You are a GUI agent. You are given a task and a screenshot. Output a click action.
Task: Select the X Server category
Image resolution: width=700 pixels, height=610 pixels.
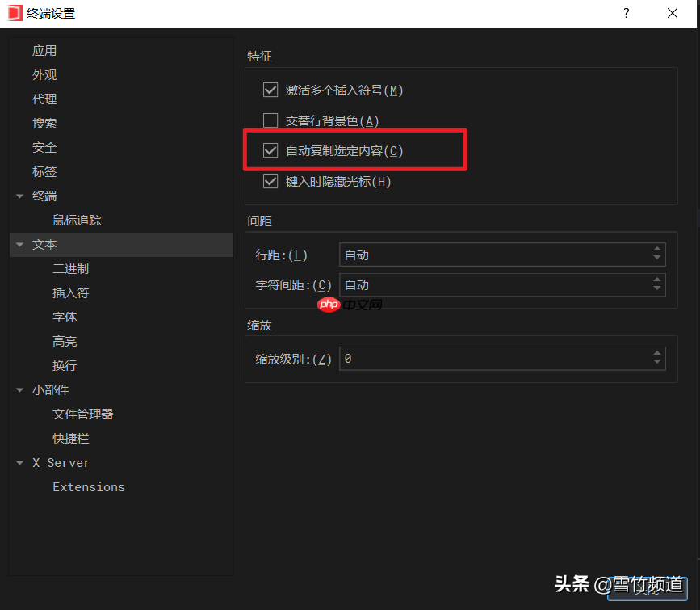click(x=61, y=462)
